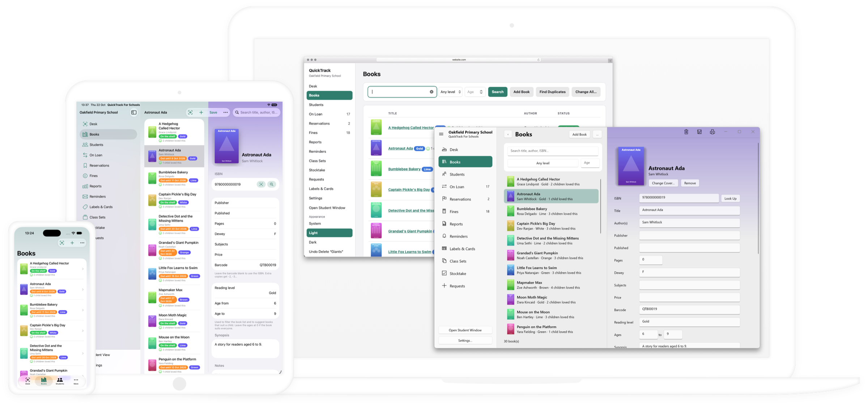Screen dimensions: 868x405
Task: Reload the page in the browser address bar
Action: pos(538,60)
